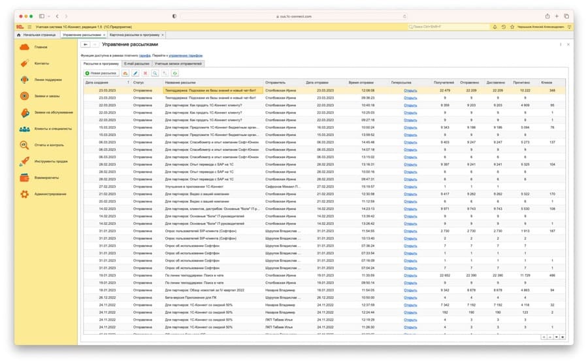The height and width of the screenshot is (364, 588).
Task: Click the cancel search toolbar icon
Action: (x=165, y=73)
